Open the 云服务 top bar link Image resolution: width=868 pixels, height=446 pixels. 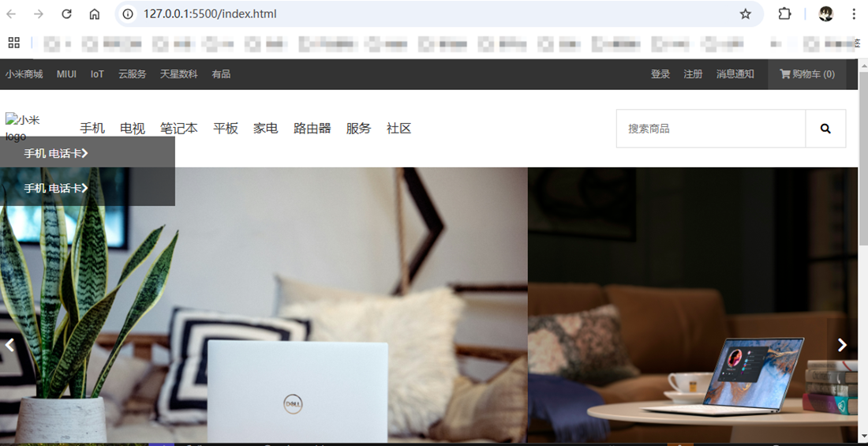pyautogui.click(x=133, y=73)
